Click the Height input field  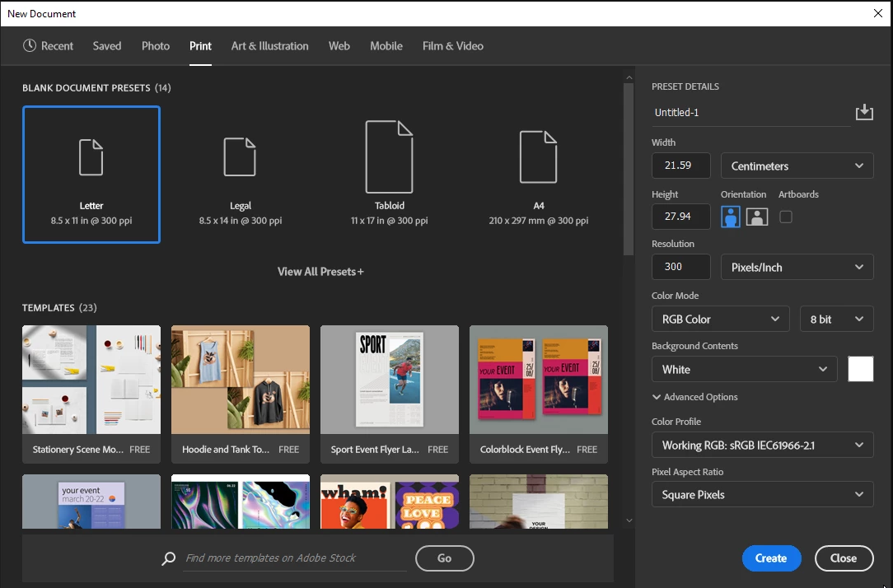[x=680, y=217]
